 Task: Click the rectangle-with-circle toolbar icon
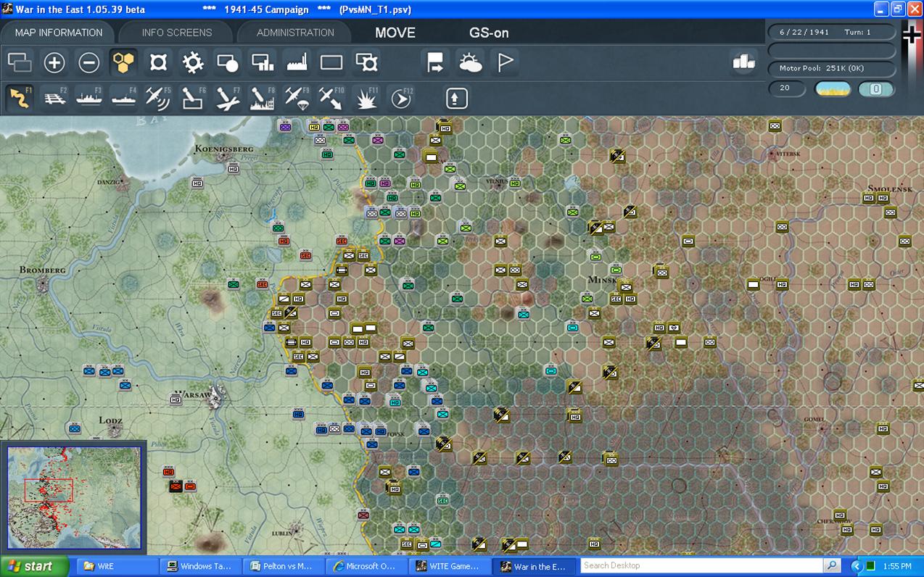(x=228, y=62)
